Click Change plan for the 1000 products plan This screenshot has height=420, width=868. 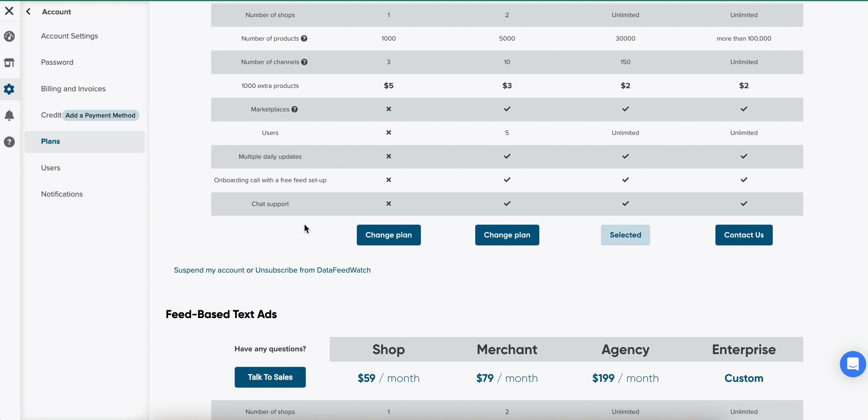389,235
